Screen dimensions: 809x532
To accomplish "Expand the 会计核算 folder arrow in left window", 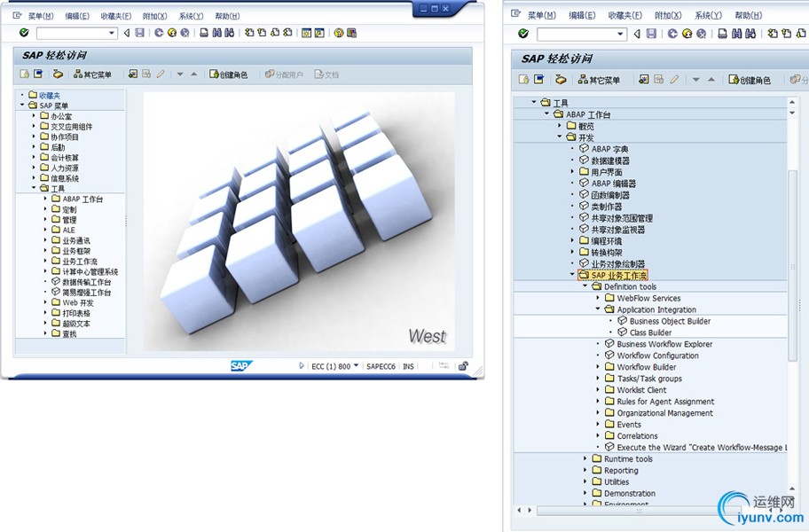I will pyautogui.click(x=34, y=157).
